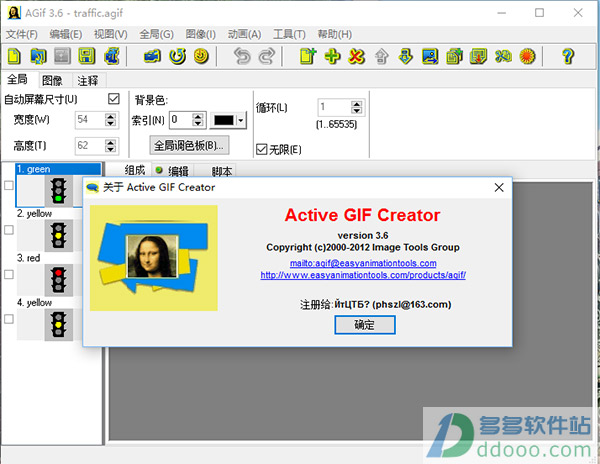Select the green traffic light frame thumbnail

59,190
